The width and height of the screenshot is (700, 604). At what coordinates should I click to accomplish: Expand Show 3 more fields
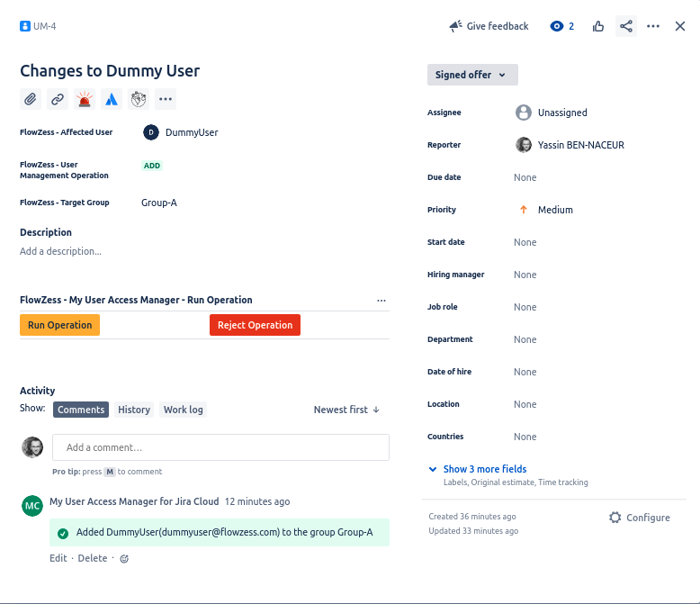pyautogui.click(x=485, y=469)
